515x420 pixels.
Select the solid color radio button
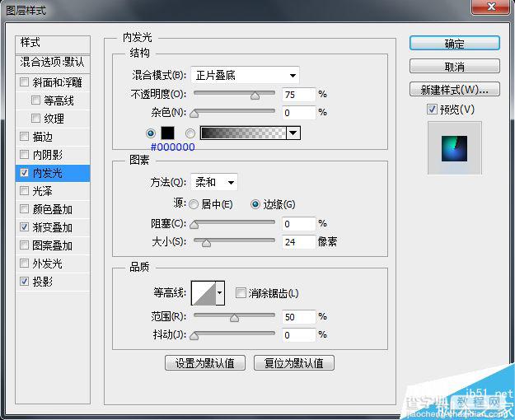tap(151, 133)
